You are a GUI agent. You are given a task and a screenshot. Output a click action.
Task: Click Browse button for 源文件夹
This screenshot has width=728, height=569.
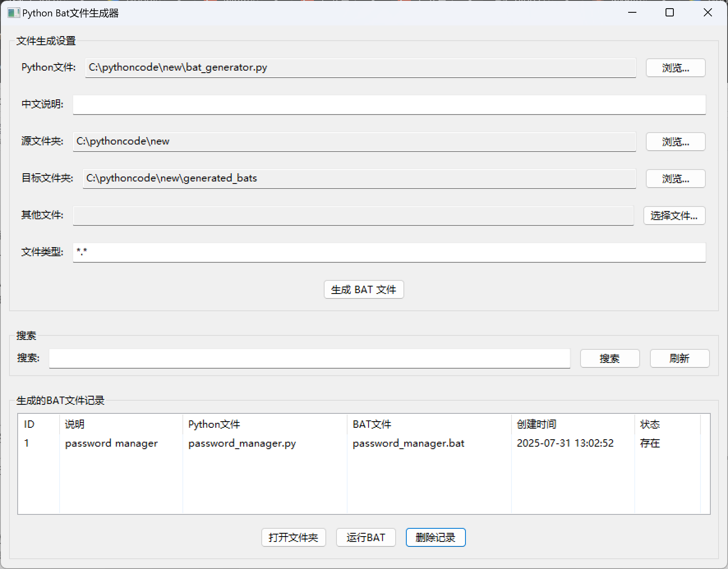675,142
